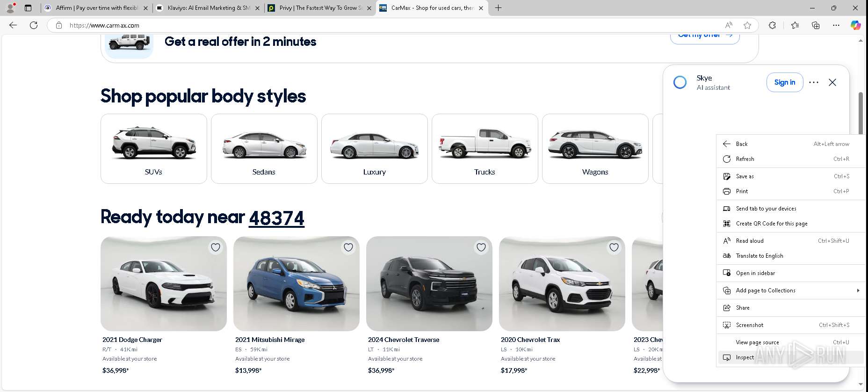Open 2021 Mitsubishi Mirage photo
This screenshot has width=868, height=392.
297,283
